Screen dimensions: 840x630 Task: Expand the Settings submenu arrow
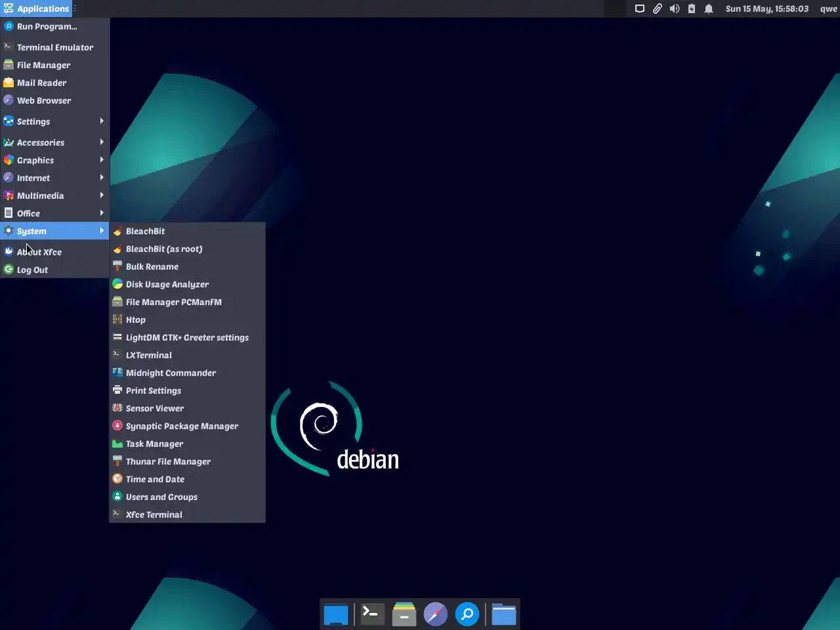tap(102, 121)
